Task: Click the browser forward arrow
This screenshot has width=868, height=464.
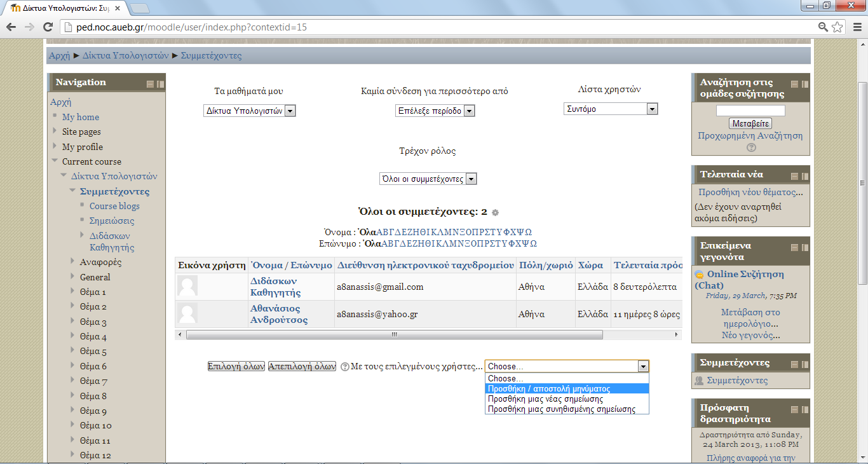Action: pyautogui.click(x=29, y=27)
